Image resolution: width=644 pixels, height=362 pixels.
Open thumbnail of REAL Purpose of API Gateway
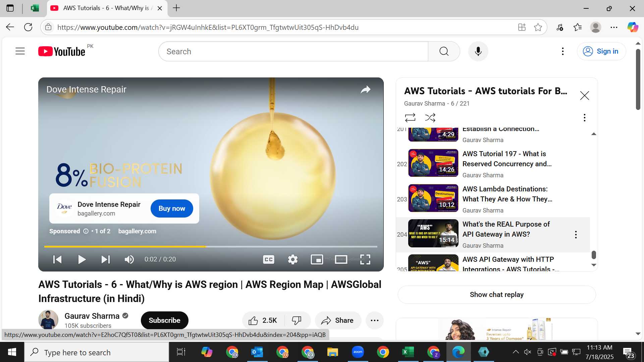[433, 233]
